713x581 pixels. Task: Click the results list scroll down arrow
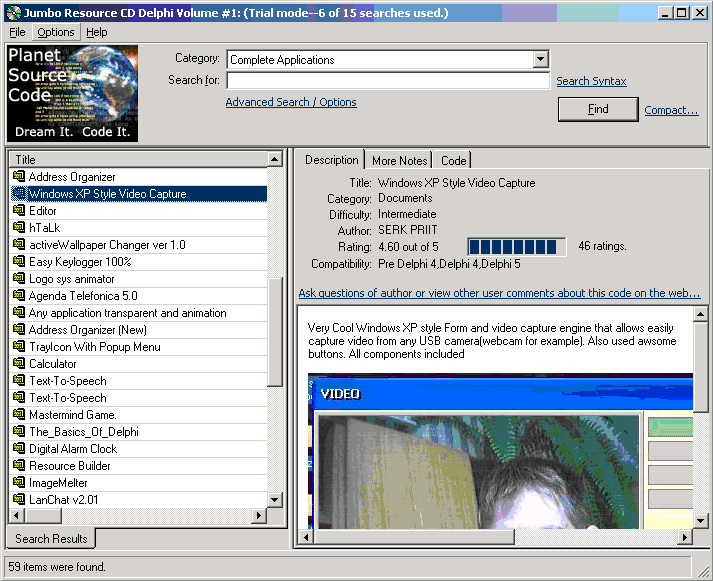[274, 500]
